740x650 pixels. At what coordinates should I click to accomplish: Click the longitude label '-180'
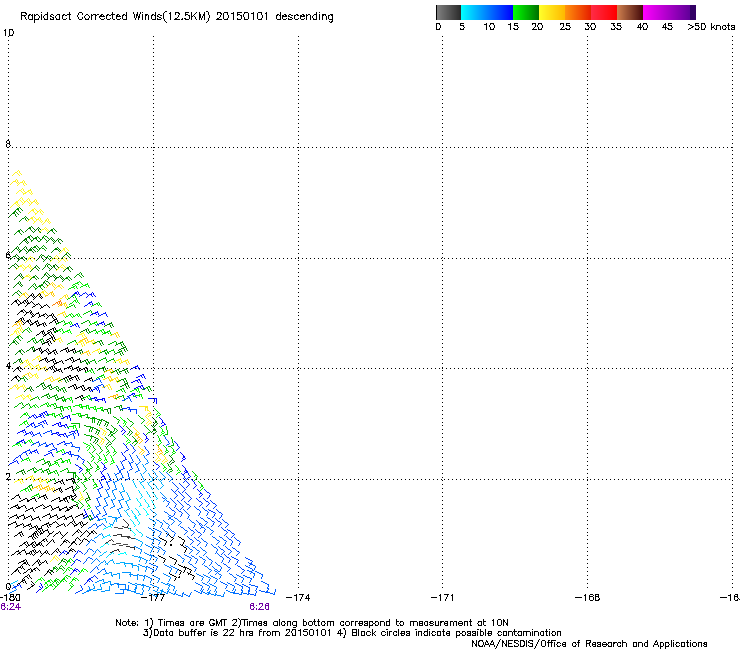point(10,598)
